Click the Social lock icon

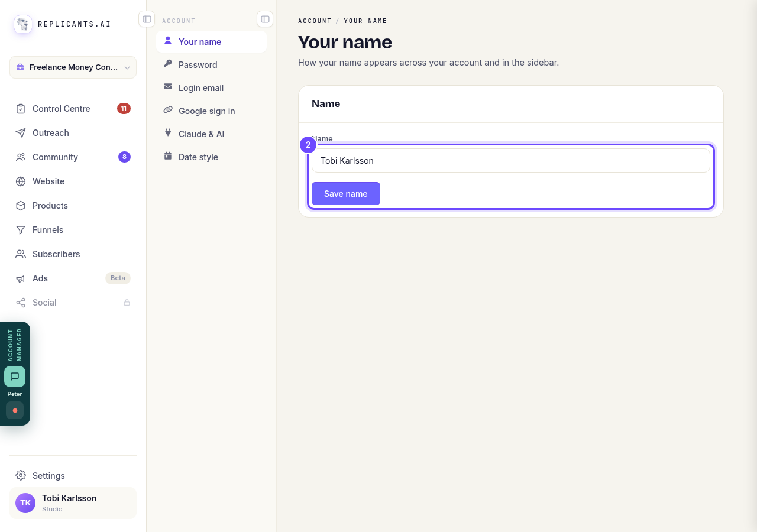click(127, 303)
